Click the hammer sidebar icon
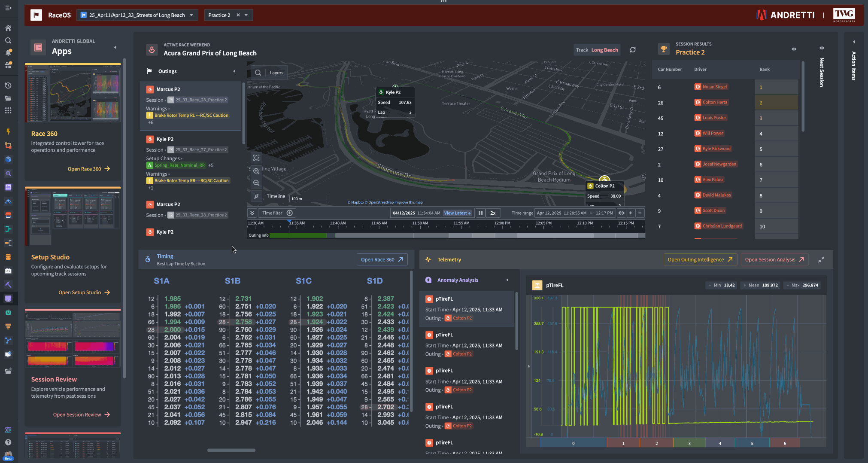Viewport: 868px width, 463px height. pyautogui.click(x=8, y=284)
